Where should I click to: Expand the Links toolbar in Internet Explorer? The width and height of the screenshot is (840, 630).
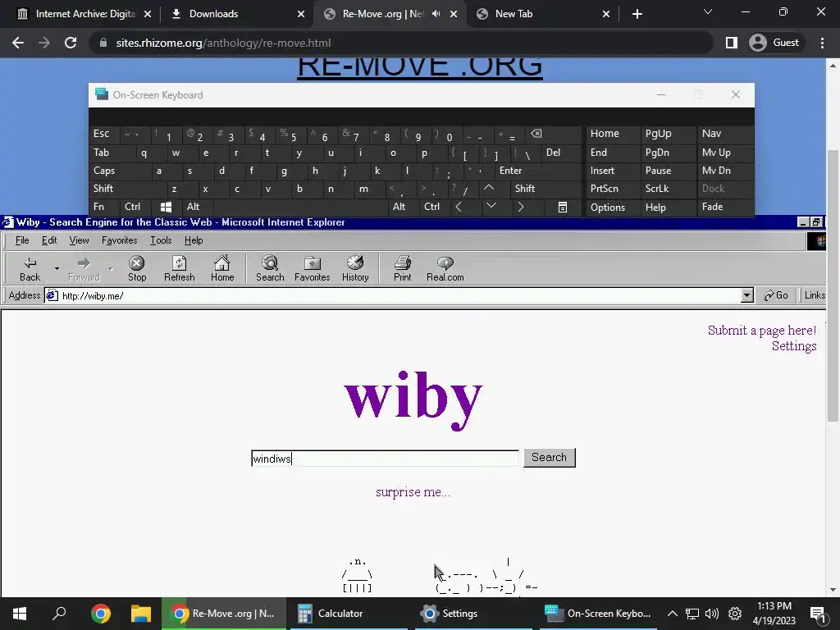point(815,295)
